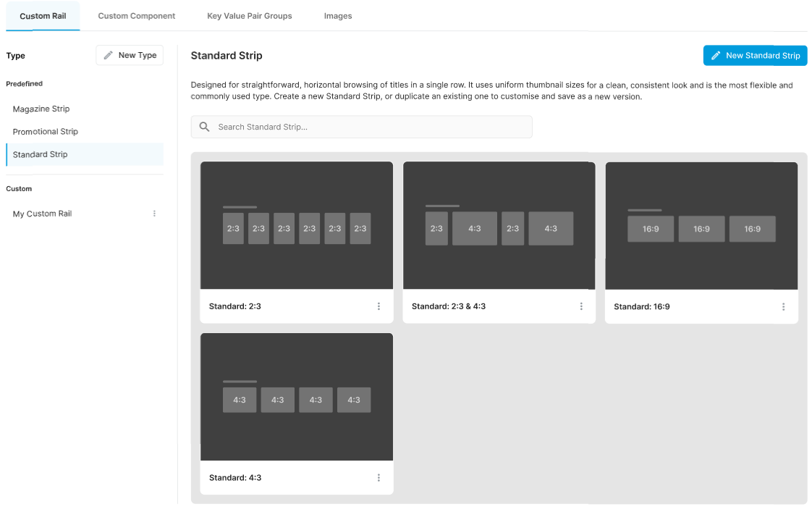
Task: Go to the Images tab
Action: (338, 16)
